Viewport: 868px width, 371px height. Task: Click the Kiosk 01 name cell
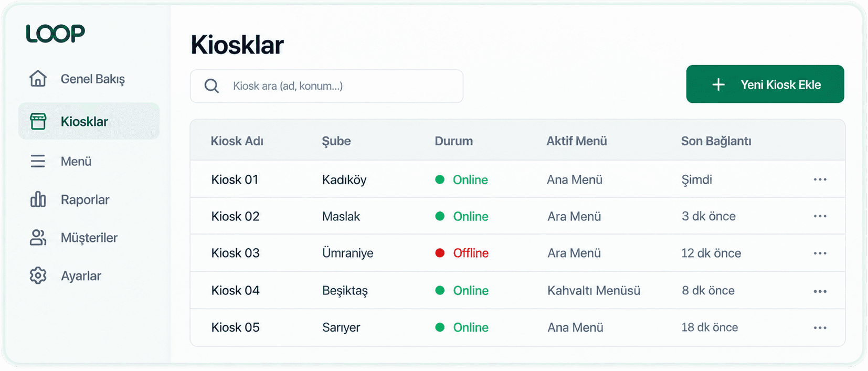click(235, 179)
